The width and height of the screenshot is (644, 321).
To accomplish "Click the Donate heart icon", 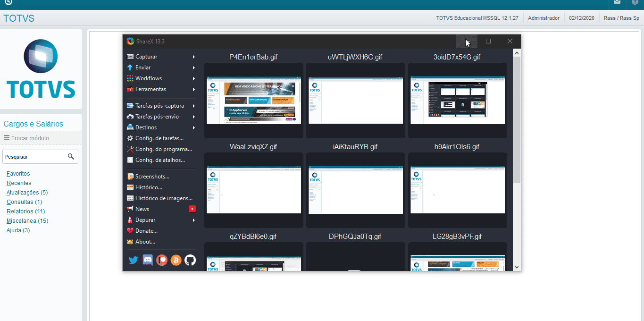I will tap(130, 231).
